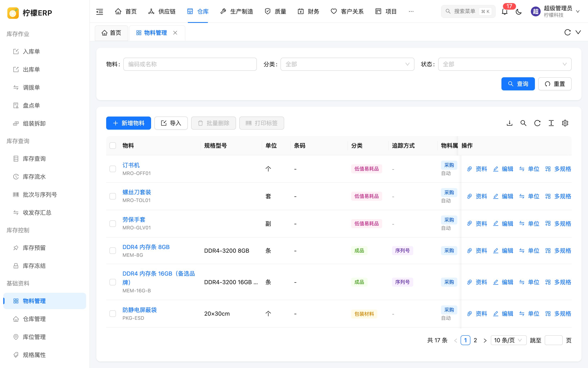Check the 螺丝刀套装 row checkbox
Image resolution: width=588 pixels, height=368 pixels.
113,196
